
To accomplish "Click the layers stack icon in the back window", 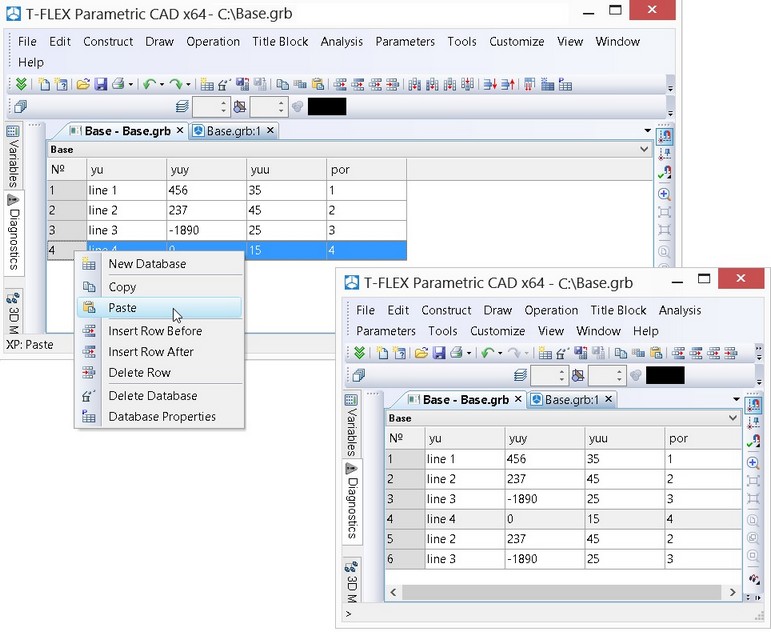I will point(182,107).
